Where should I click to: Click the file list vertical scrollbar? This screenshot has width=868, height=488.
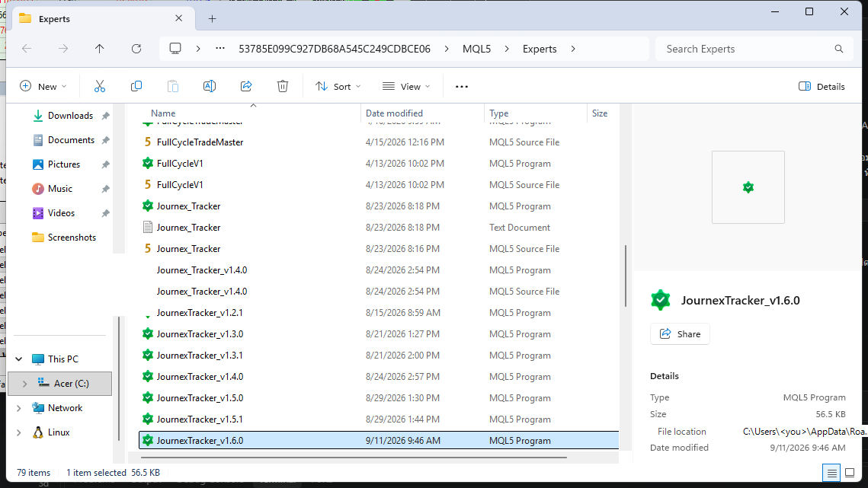point(626,275)
